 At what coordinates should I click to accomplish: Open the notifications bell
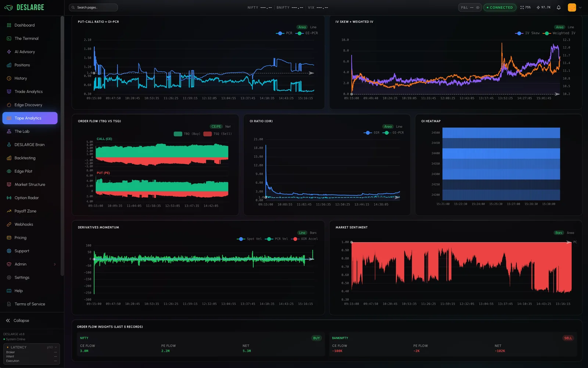(559, 7)
